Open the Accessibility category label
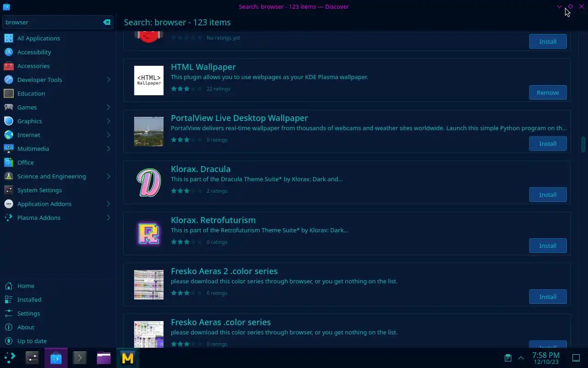The height and width of the screenshot is (368, 588). click(x=34, y=52)
